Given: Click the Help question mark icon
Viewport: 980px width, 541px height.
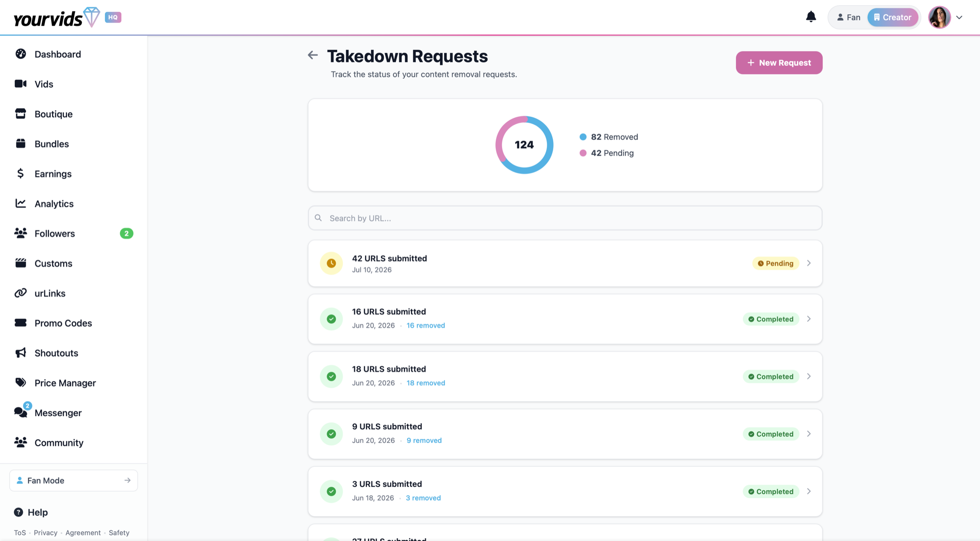Looking at the screenshot, I should (19, 512).
